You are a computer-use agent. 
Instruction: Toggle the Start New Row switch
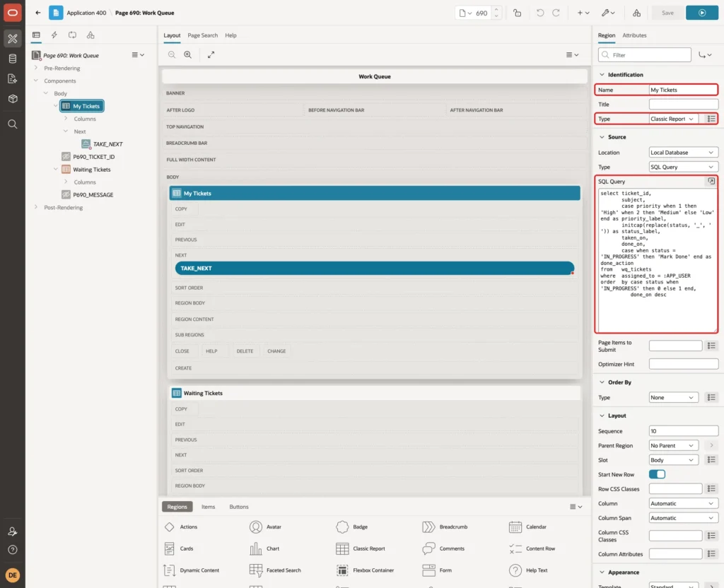click(657, 474)
